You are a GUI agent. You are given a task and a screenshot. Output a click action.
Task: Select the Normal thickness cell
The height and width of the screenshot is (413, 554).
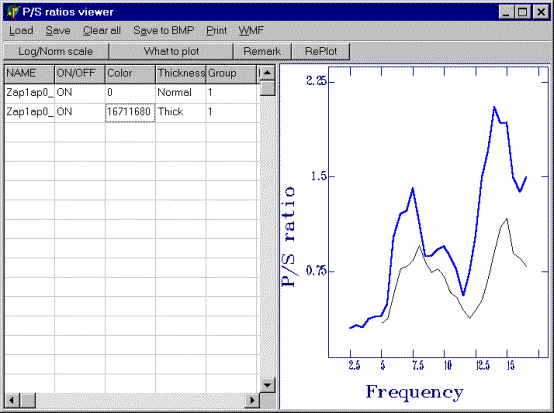point(181,93)
